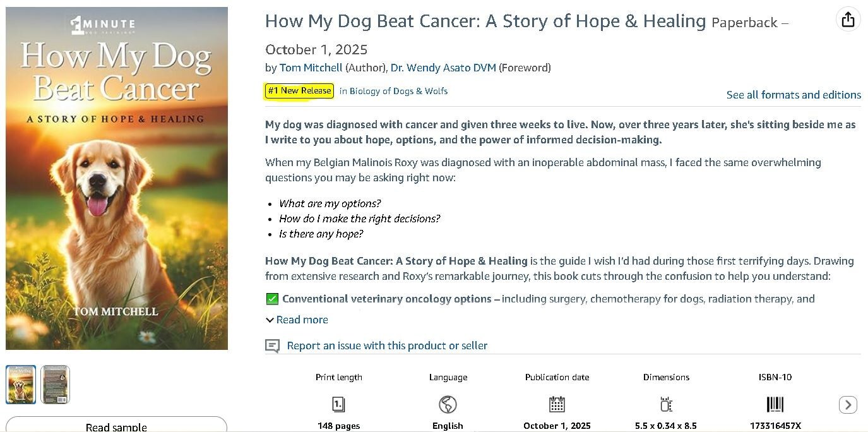
Task: Select the back cover thumbnail
Action: (55, 384)
